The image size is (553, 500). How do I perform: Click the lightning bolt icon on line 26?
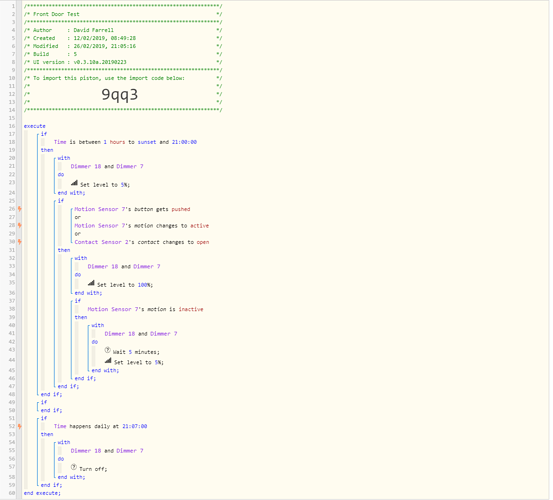[20, 209]
